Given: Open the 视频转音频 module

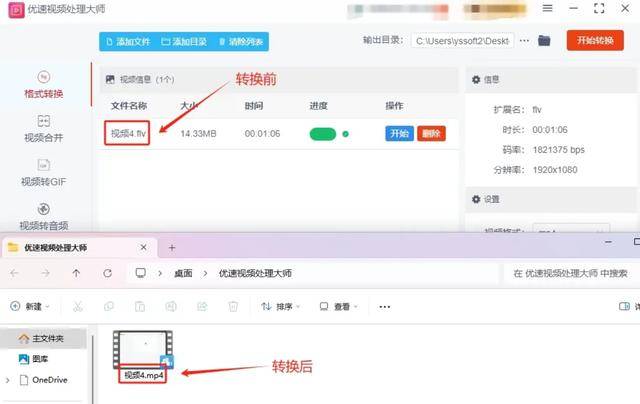Looking at the screenshot, I should pyautogui.click(x=44, y=217).
